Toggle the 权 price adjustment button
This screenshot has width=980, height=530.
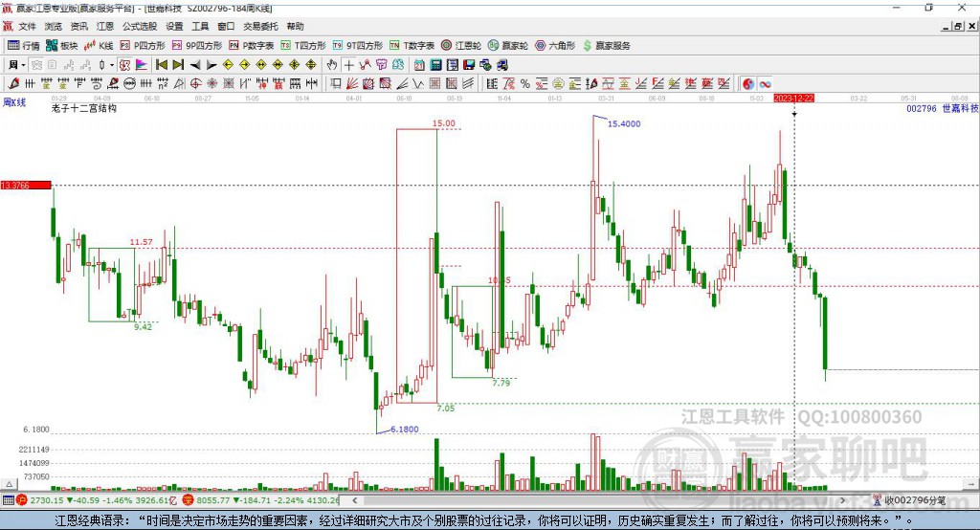pyautogui.click(x=125, y=65)
